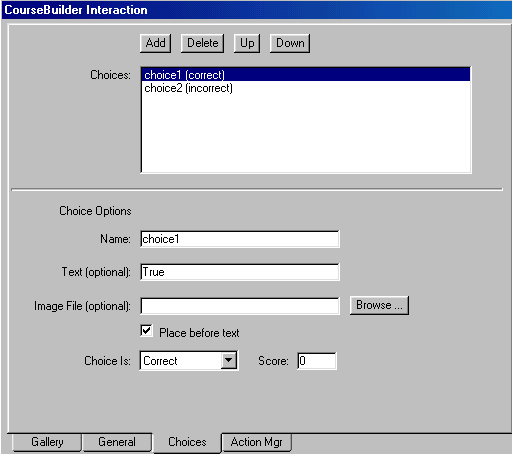Focus the Image File (optional) field
The width and height of the screenshot is (512, 454).
(x=240, y=306)
